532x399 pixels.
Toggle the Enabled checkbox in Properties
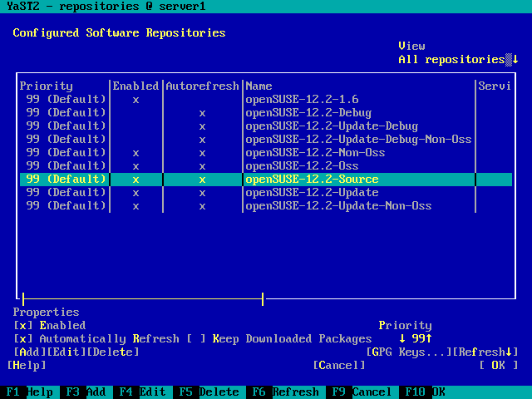click(23, 325)
